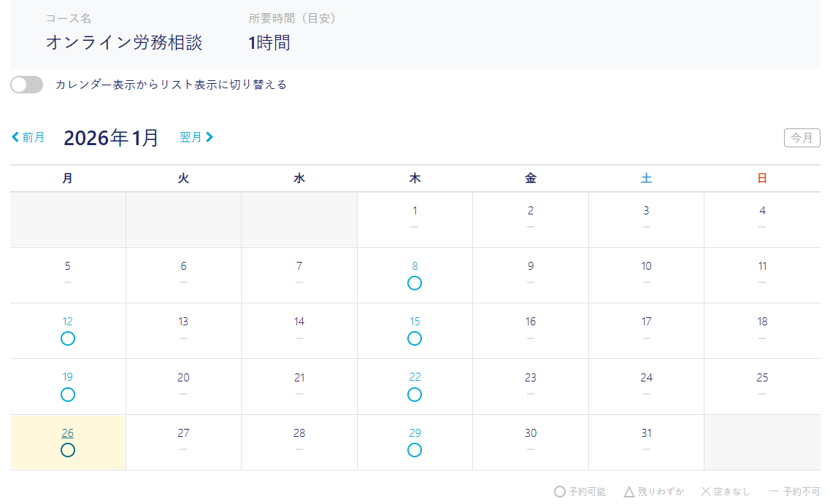The width and height of the screenshot is (830, 504).
Task: Open the date link 26
Action: click(x=68, y=433)
